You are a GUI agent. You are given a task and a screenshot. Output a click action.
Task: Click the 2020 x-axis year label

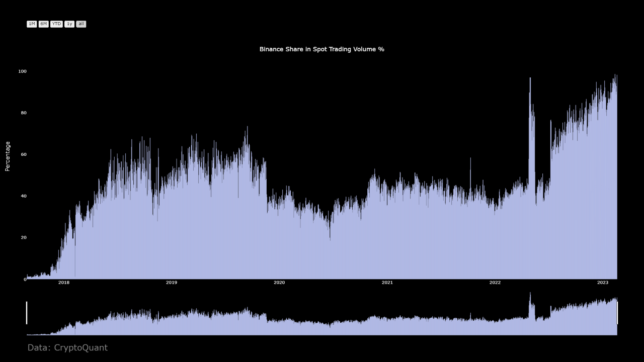click(279, 283)
